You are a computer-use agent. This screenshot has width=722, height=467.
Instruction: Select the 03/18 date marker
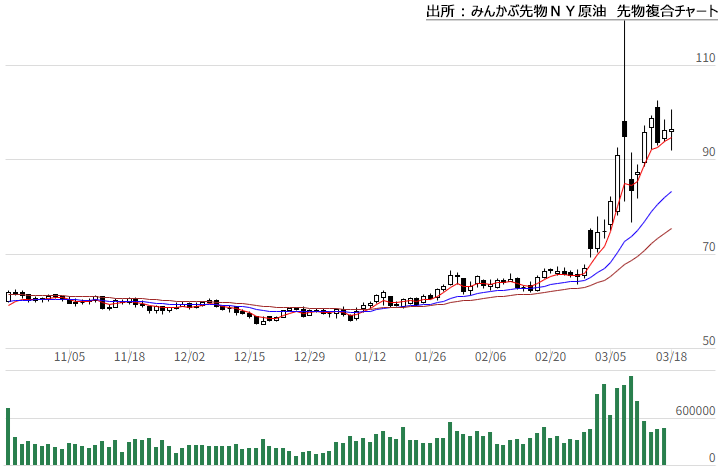(670, 356)
